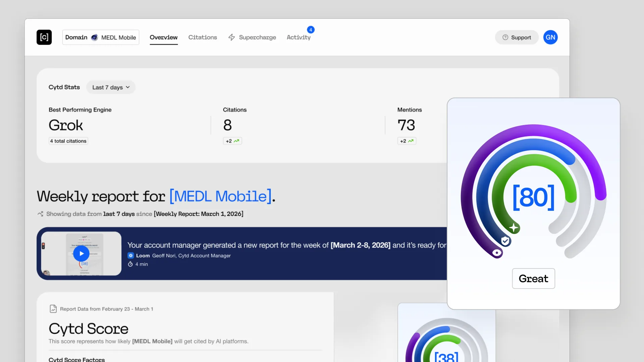Switch to the Citations tab
Image resolution: width=644 pixels, height=362 pixels.
(203, 37)
